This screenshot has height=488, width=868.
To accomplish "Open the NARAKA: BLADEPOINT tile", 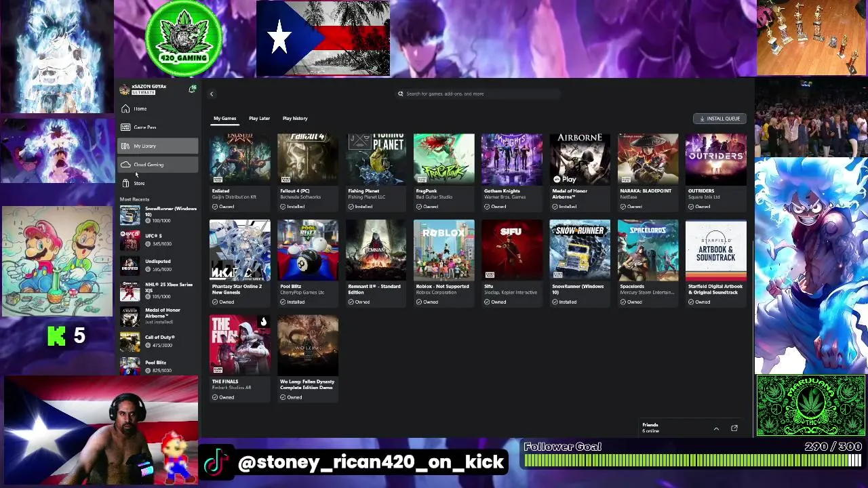I will click(x=648, y=171).
